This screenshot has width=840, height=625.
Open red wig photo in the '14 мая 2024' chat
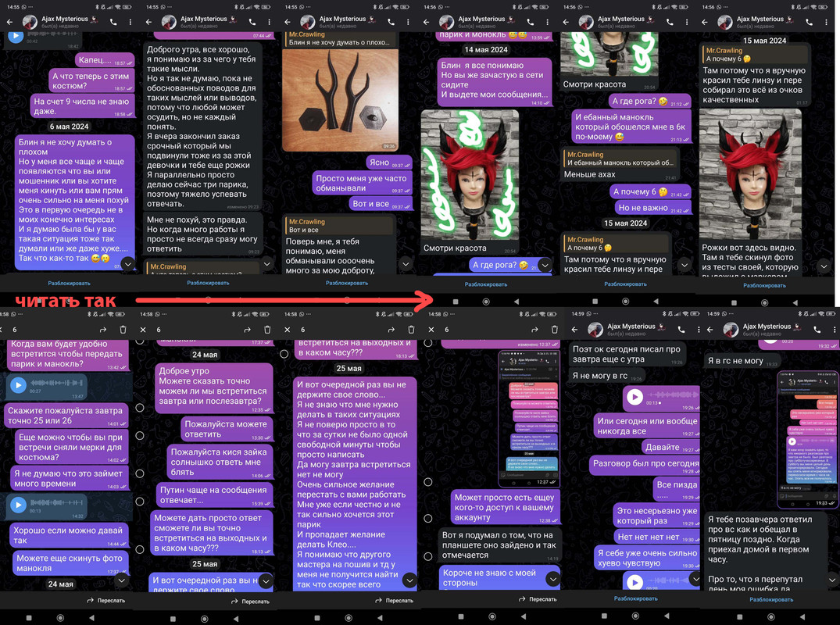click(470, 175)
